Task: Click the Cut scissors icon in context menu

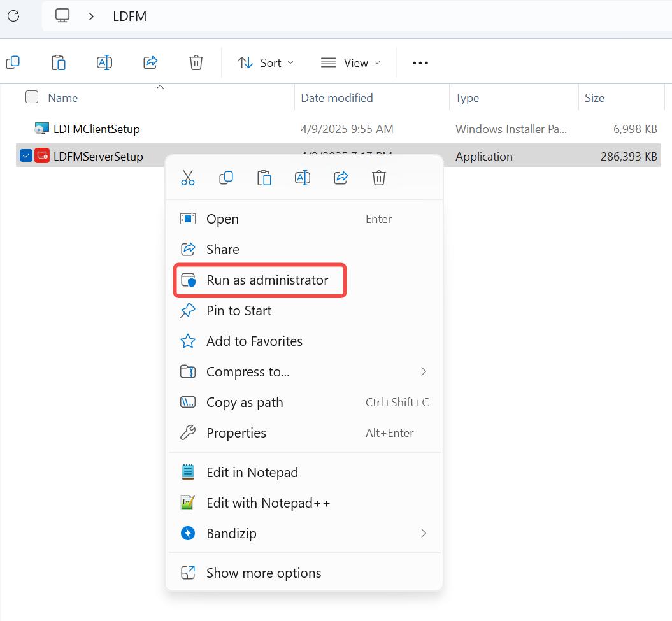Action: (187, 178)
